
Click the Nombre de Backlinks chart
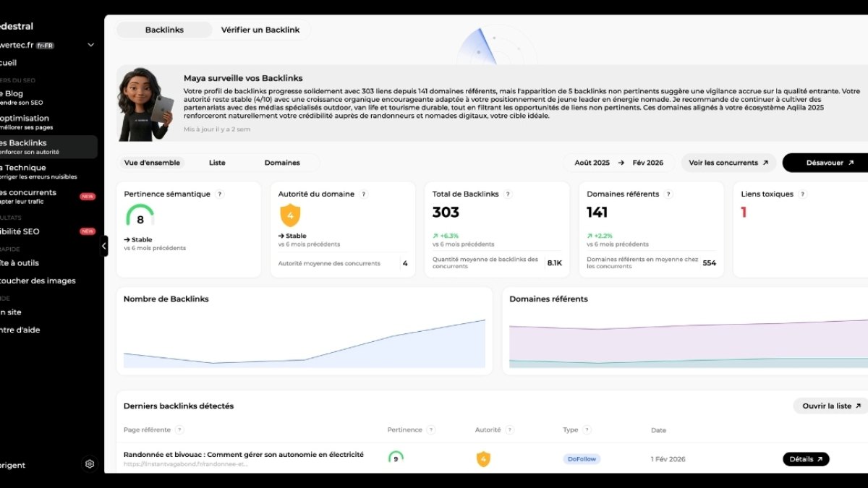pyautogui.click(x=304, y=343)
